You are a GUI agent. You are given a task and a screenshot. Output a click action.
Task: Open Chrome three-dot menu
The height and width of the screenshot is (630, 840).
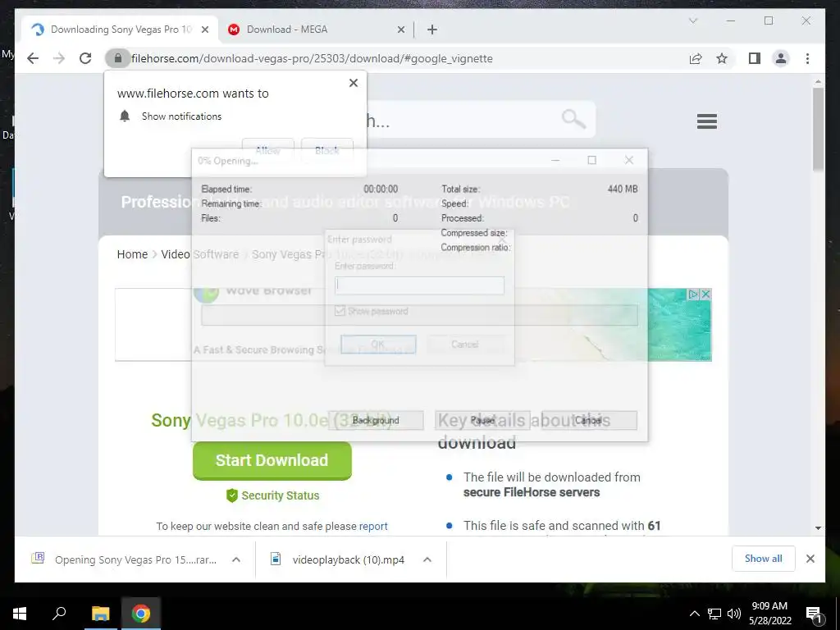pyautogui.click(x=807, y=58)
